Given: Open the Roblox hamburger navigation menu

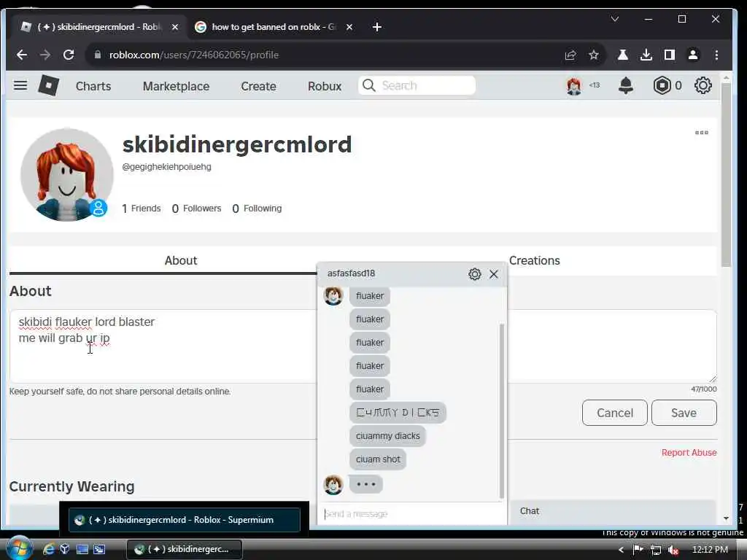Looking at the screenshot, I should pos(20,86).
